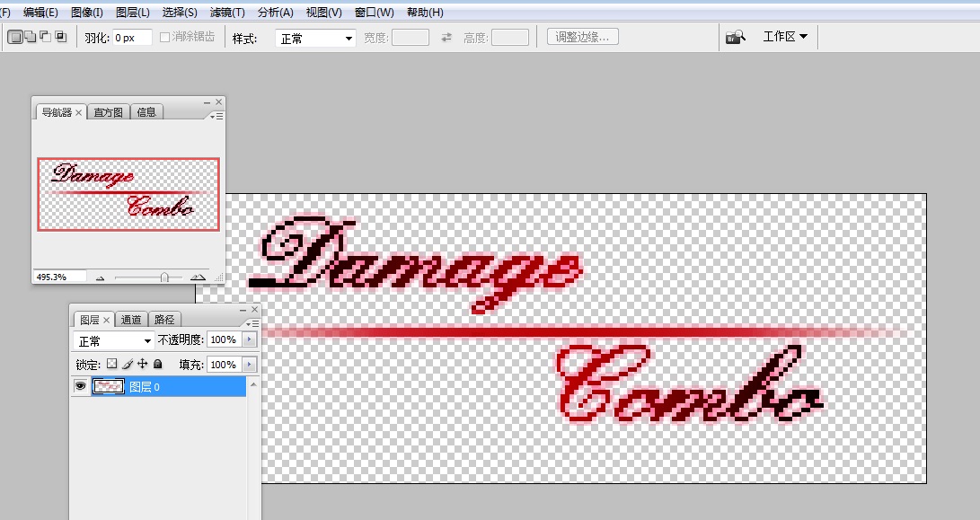Open the layer blend mode 正常 dropdown
Screen dimensions: 980x520
(114, 340)
